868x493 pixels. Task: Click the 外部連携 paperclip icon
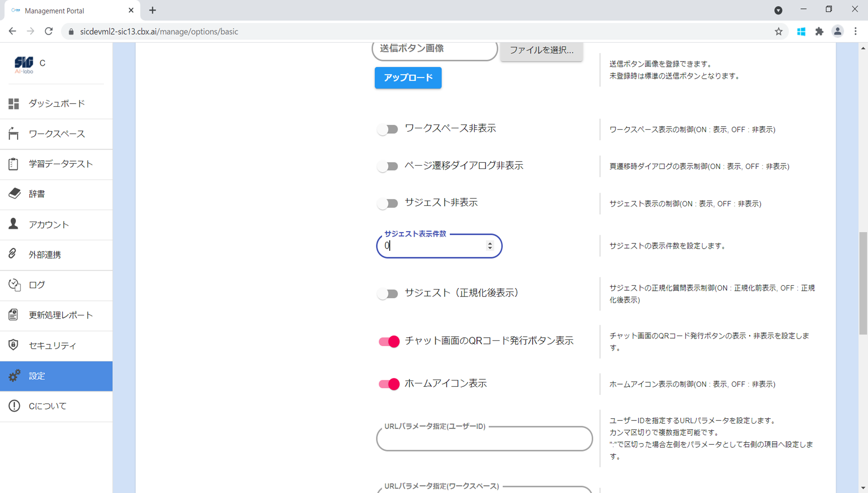(x=13, y=254)
